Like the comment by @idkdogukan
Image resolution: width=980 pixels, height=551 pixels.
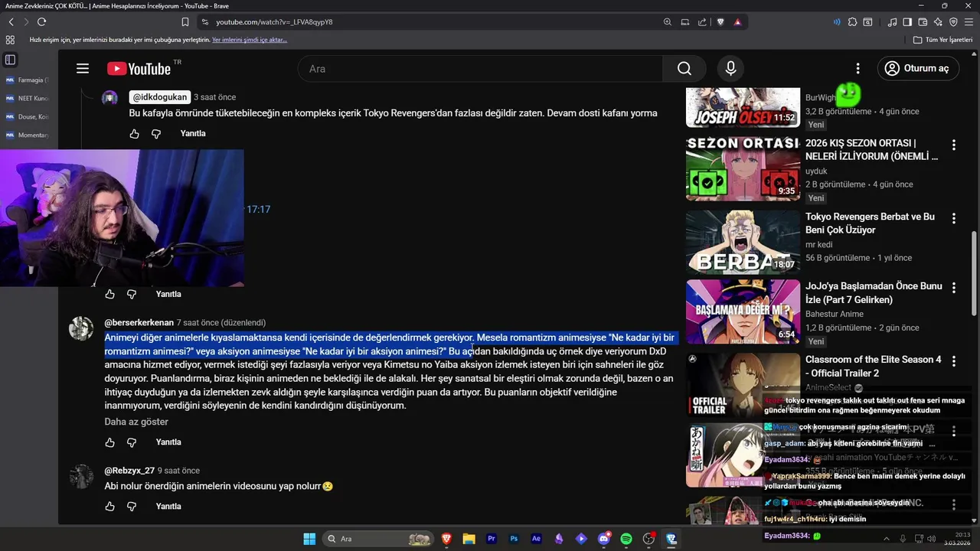coord(135,133)
